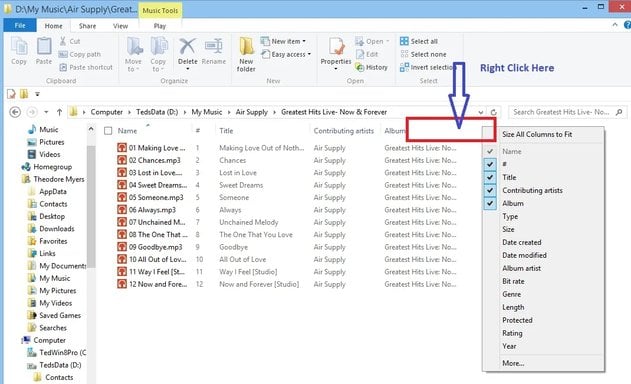Tick the select-all checkbox beside Name header
Image resolution: width=631 pixels, height=384 pixels.
[x=108, y=131]
